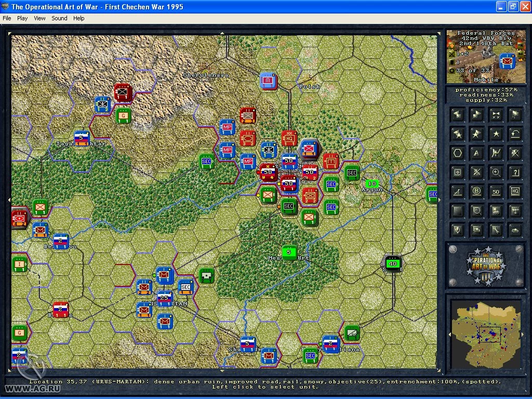The width and height of the screenshot is (532, 399).
Task: Click mini-map right scroll arrow
Action: click(523, 335)
